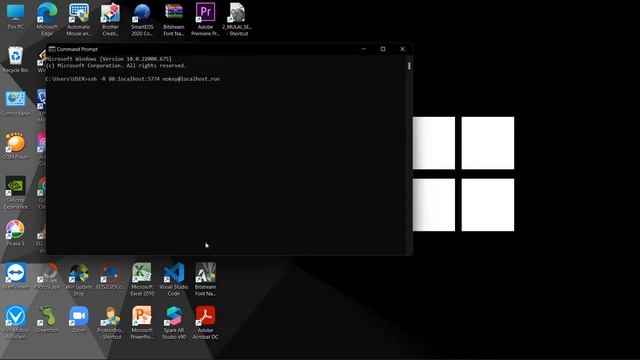640x360 pixels.
Task: Select the EOS2020Co desktop shortcut
Action: (x=110, y=276)
